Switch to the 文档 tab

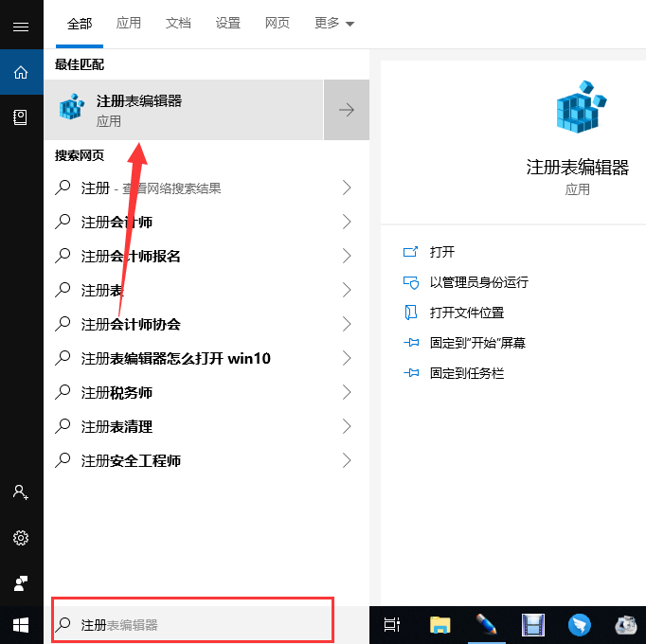pos(178,23)
